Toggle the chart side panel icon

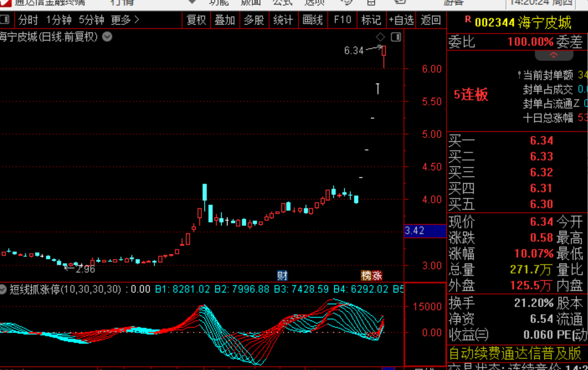click(396, 37)
